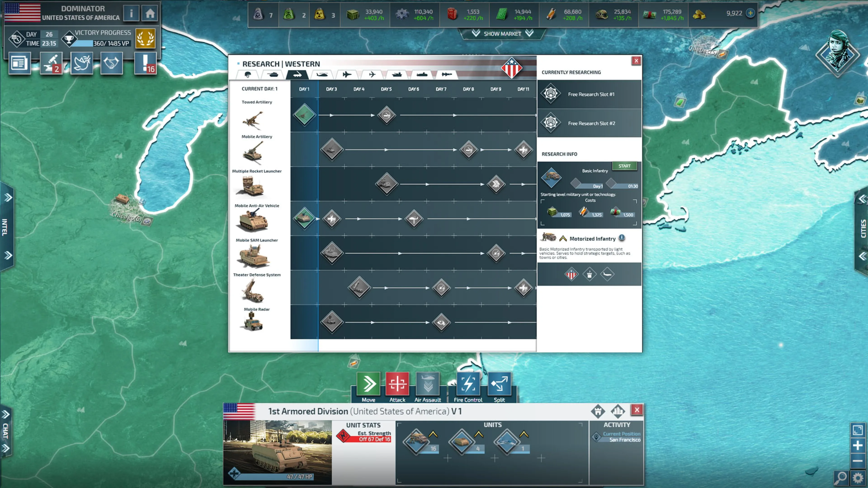Screen dimensions: 868x488
Task: Click the home icon in header
Action: pos(150,14)
